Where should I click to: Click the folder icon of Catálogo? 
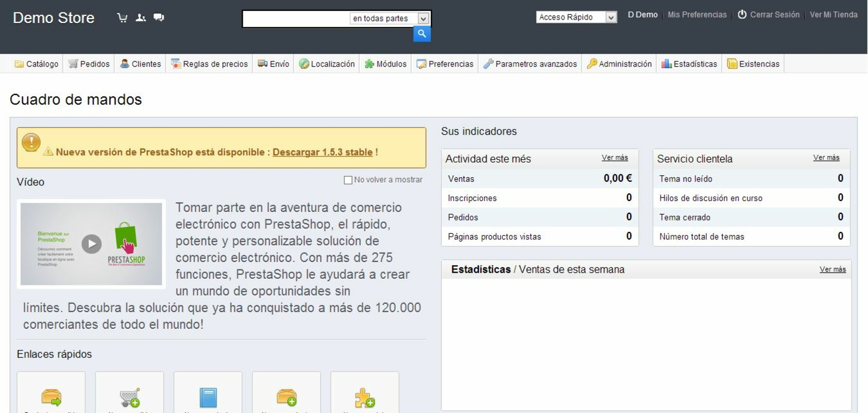pos(19,64)
